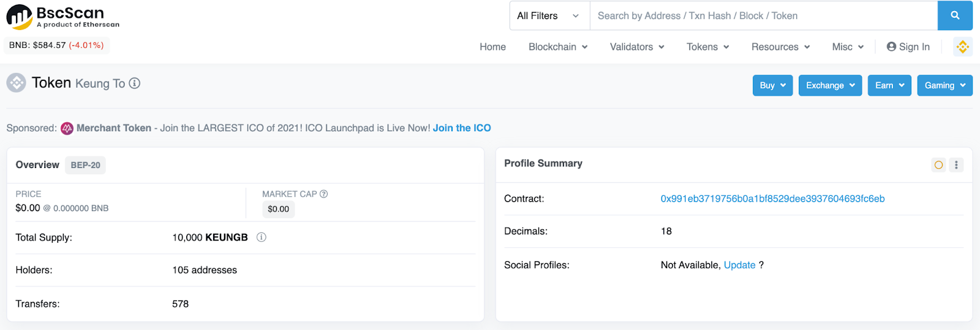The width and height of the screenshot is (980, 330).
Task: Click the user icon beside Sign In
Action: coord(892,47)
